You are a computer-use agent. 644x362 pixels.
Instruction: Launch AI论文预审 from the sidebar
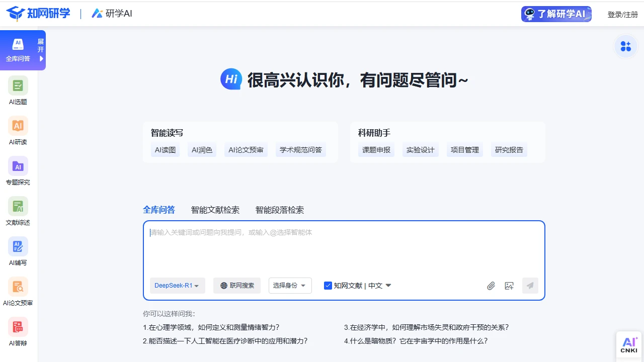pos(18,292)
